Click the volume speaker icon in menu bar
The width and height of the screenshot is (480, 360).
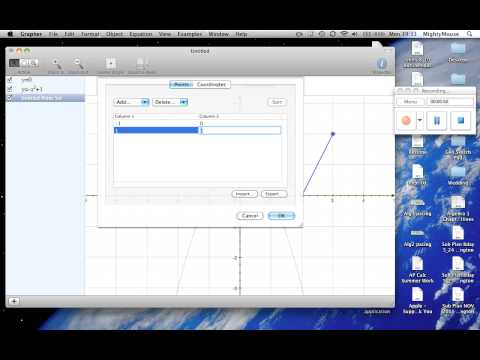point(355,34)
